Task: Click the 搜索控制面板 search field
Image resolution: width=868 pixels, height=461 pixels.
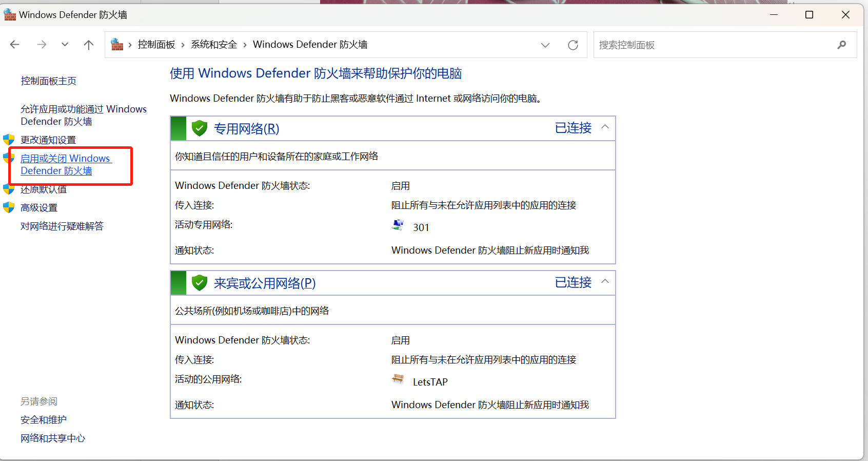Action: [x=713, y=45]
